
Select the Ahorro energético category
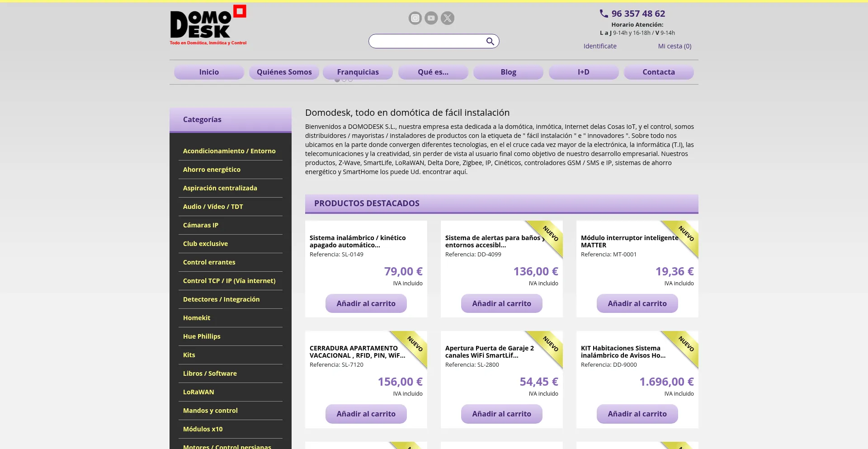(x=212, y=170)
